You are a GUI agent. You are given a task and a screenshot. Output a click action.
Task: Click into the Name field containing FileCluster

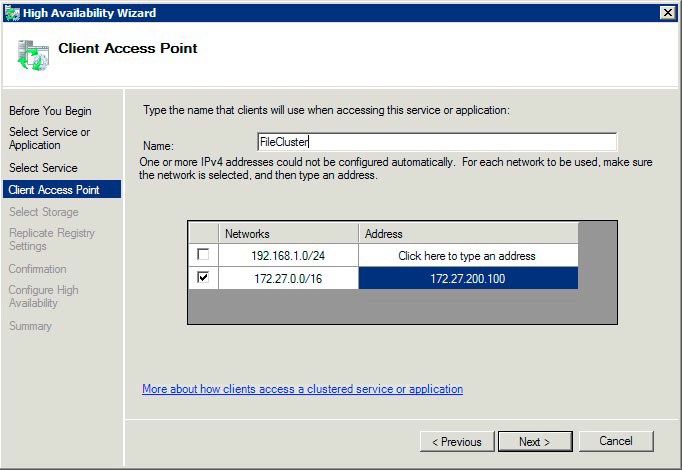[x=437, y=142]
